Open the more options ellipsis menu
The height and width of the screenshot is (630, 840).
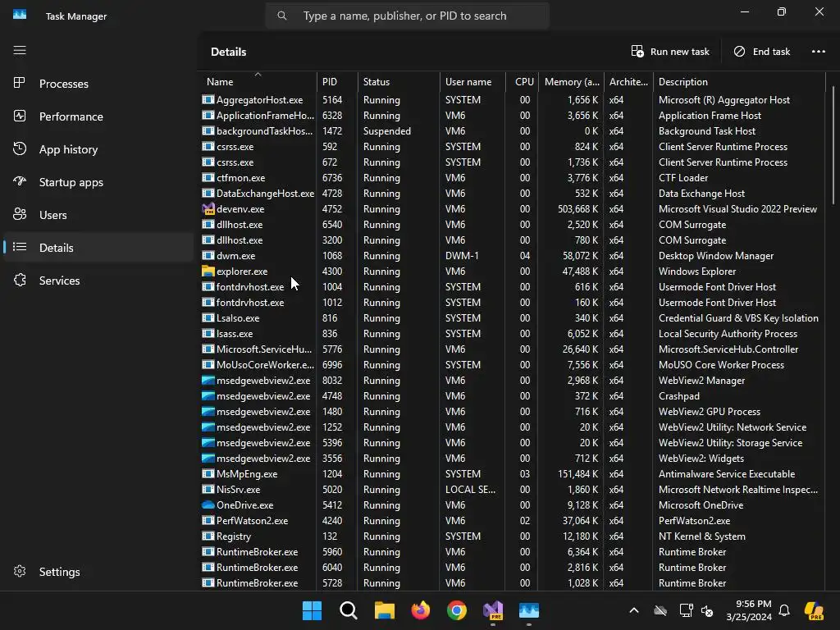(x=818, y=52)
